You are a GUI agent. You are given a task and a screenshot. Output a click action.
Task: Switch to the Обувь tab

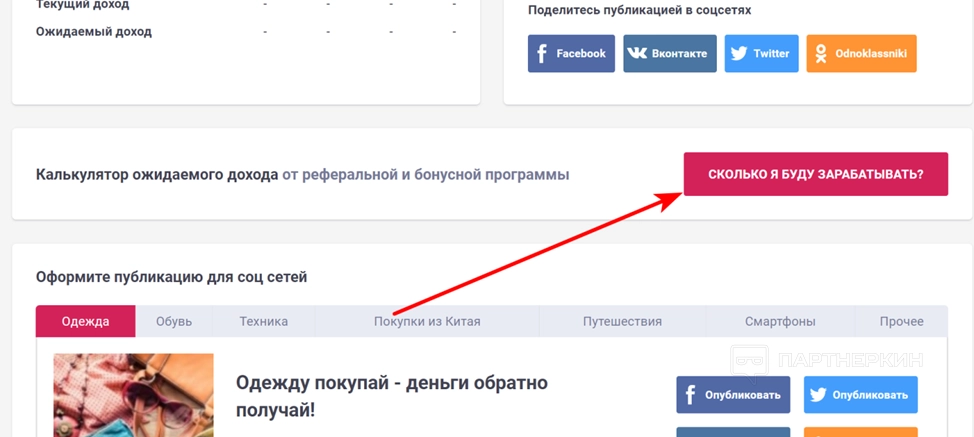[x=174, y=322]
